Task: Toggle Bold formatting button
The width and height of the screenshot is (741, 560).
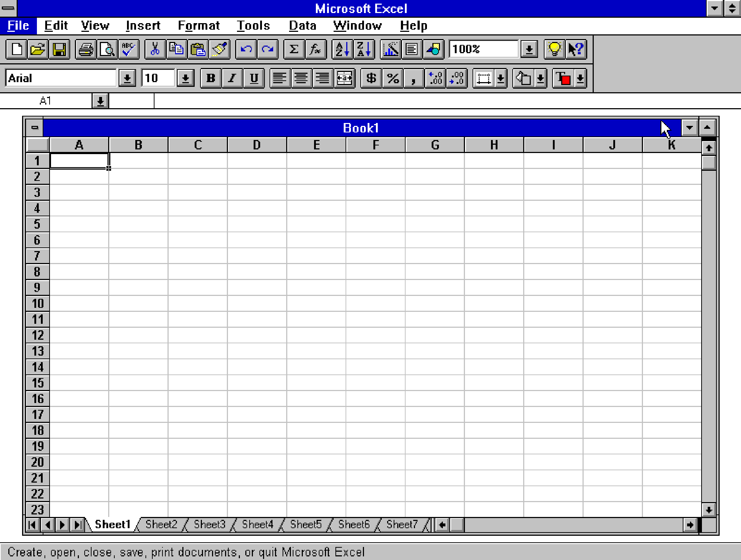Action: pos(211,78)
